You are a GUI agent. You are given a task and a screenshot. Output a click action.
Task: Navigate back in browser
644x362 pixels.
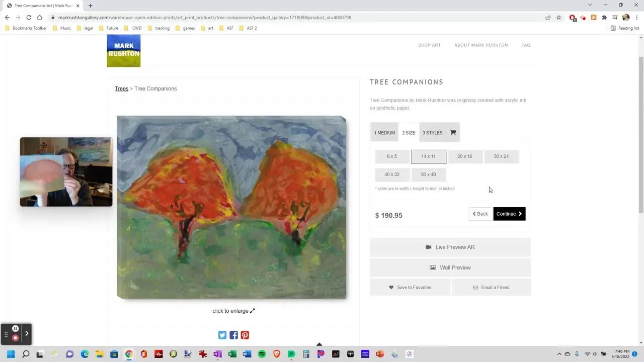coord(7,18)
